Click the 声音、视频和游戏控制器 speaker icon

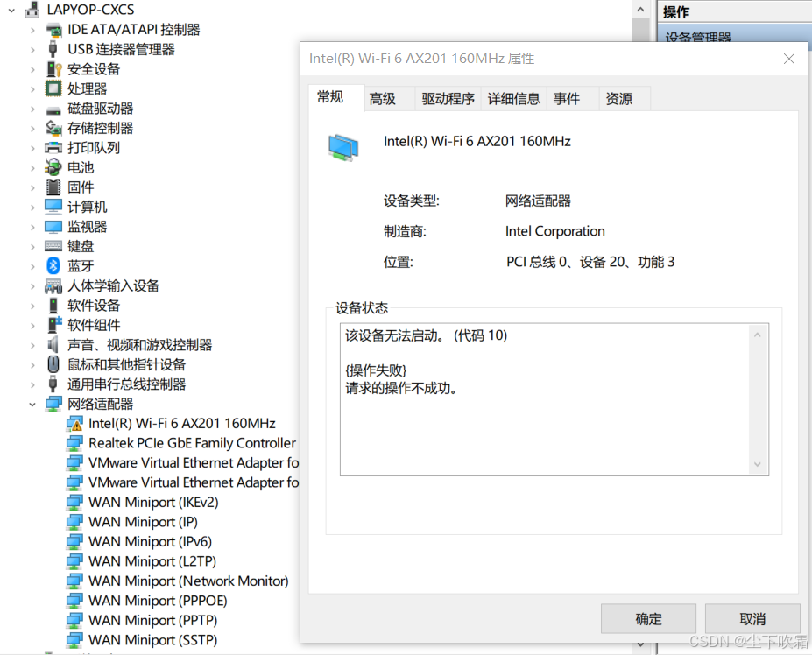pos(53,344)
